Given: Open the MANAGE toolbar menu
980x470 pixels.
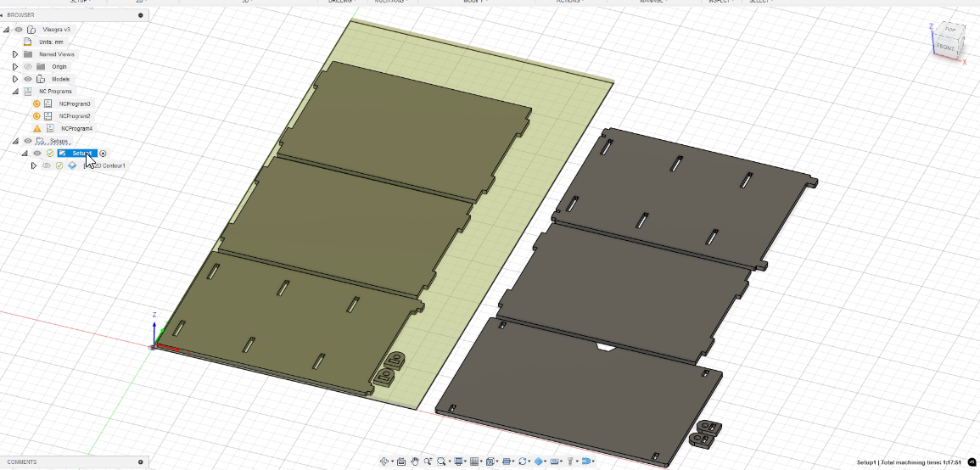Looking at the screenshot, I should (653, 2).
